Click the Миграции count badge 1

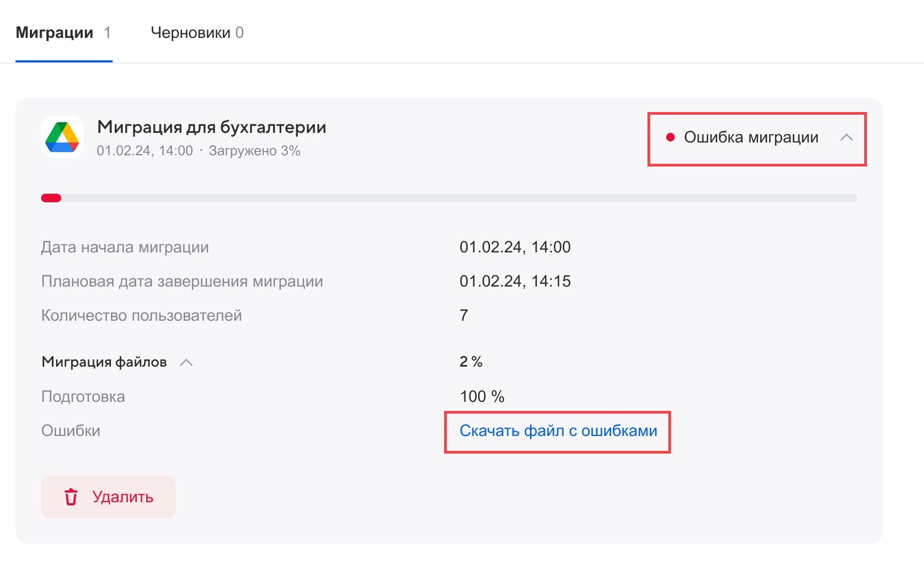pyautogui.click(x=107, y=33)
